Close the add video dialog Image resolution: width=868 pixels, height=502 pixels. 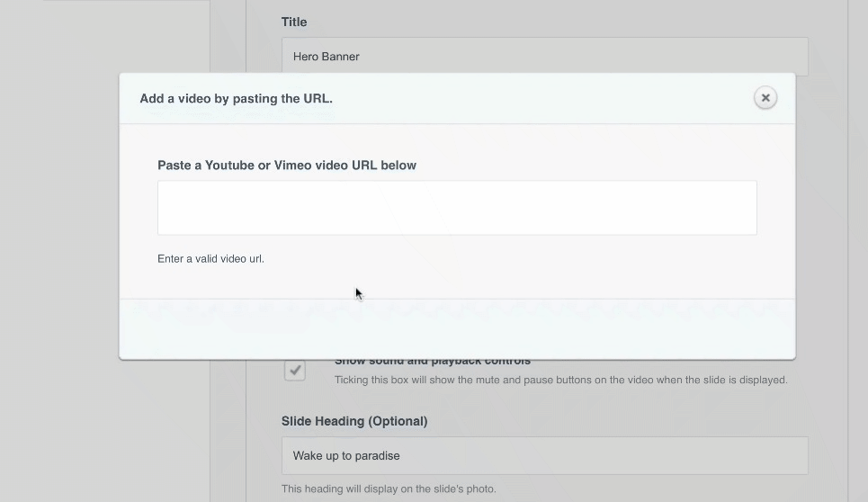click(x=765, y=98)
